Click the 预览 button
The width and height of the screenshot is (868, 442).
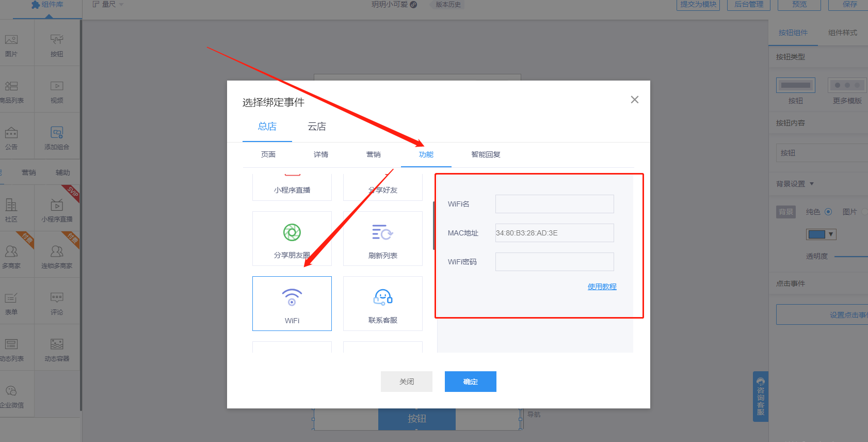799,5
